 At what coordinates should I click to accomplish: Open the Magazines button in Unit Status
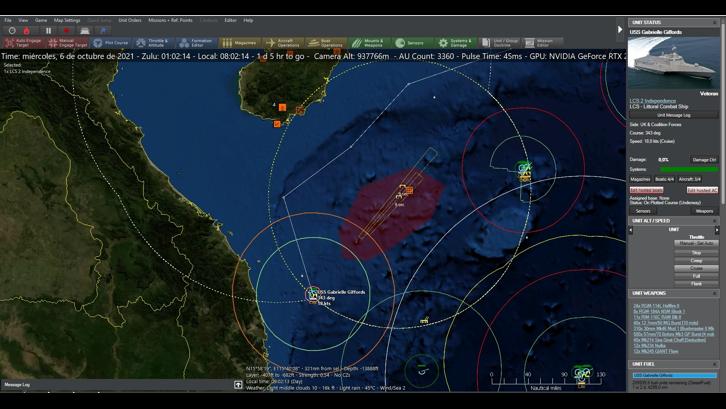click(640, 179)
